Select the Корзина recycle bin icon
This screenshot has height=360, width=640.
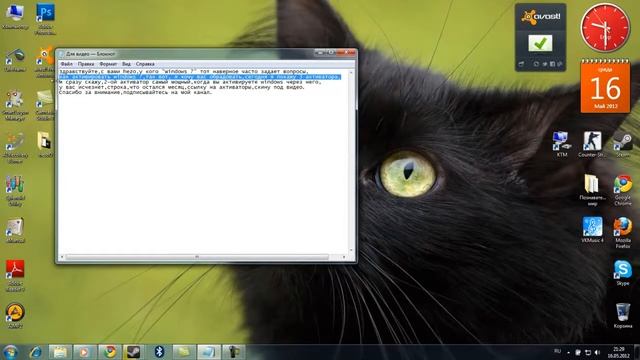pos(623,316)
